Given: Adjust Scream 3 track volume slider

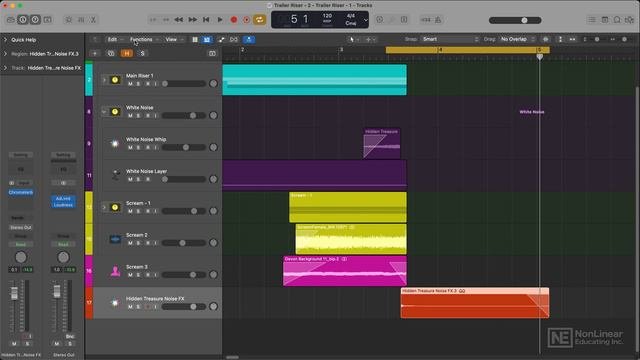Looking at the screenshot, I should 184,275.
